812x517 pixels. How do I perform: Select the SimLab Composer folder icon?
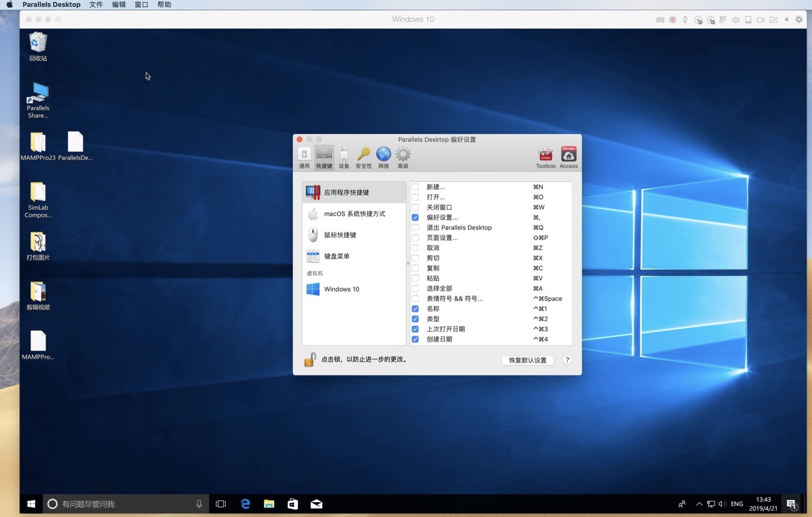(x=38, y=200)
